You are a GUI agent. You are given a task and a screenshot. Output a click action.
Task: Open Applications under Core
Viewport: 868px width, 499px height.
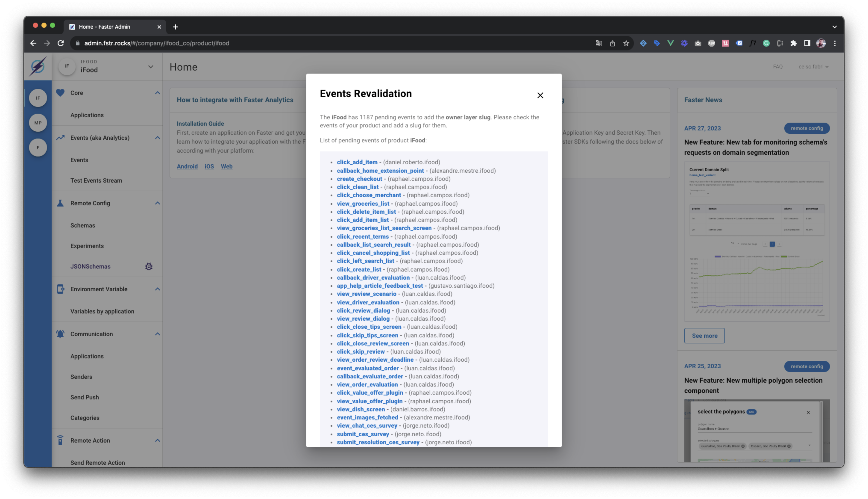point(87,115)
